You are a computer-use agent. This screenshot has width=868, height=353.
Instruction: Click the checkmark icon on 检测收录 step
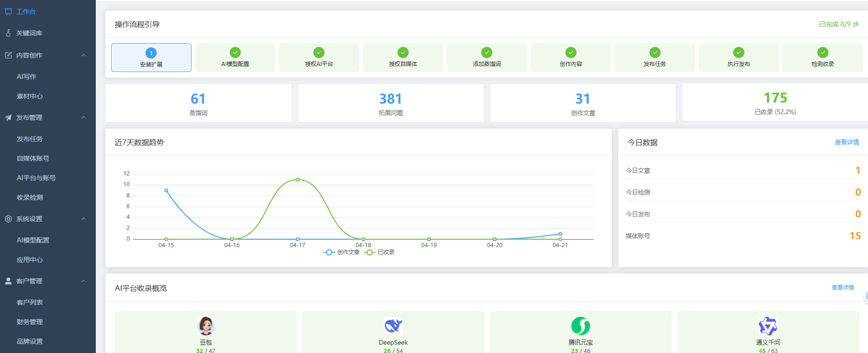[x=822, y=52]
